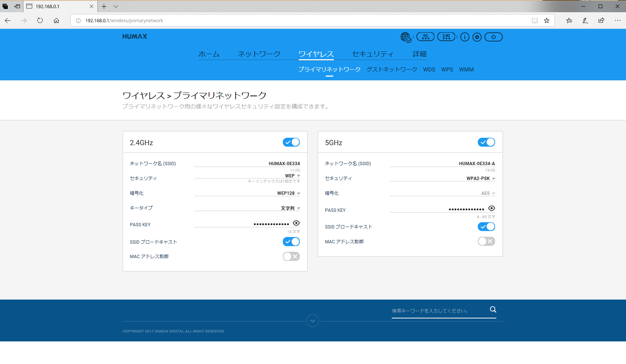Click the search magnifier icon in footer

coord(493,310)
